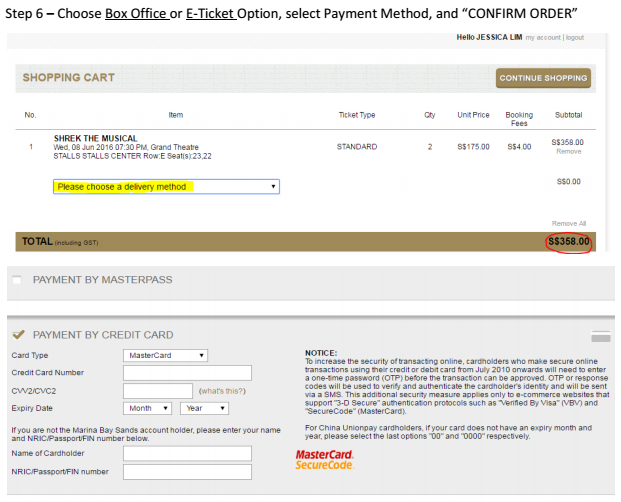Focus the NRIC/Passport/FIN number field
Image resolution: width=621 pixels, height=502 pixels.
[187, 472]
